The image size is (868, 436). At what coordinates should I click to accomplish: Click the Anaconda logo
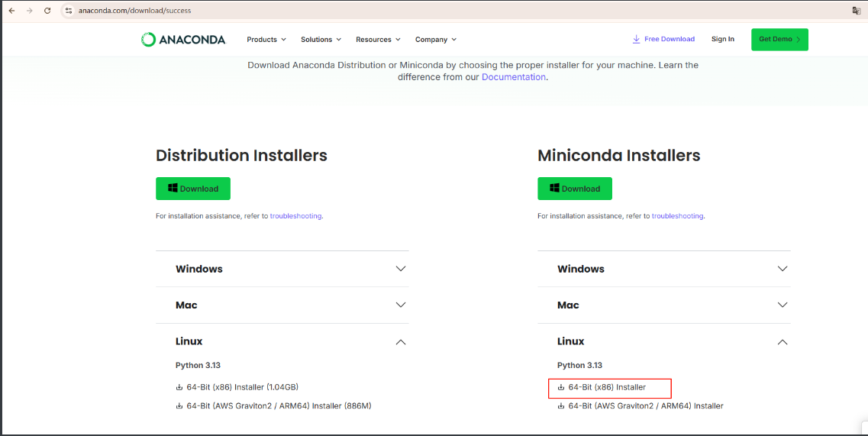183,40
